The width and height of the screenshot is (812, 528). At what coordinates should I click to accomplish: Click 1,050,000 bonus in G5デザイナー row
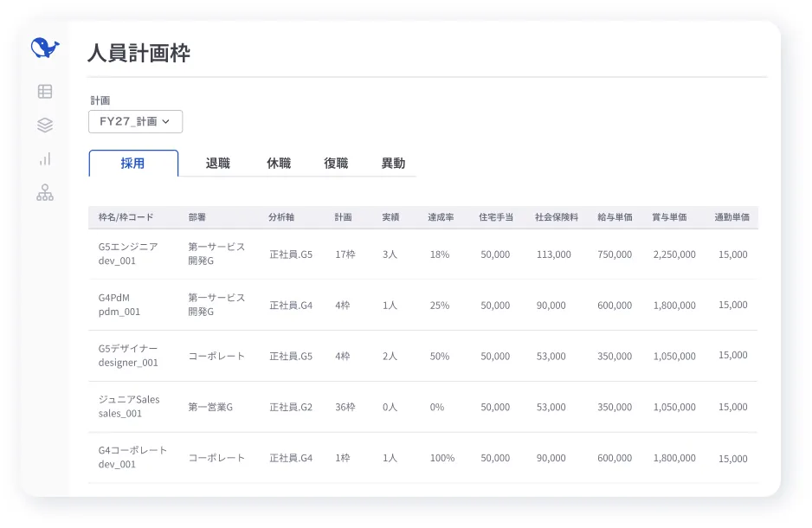[674, 356]
